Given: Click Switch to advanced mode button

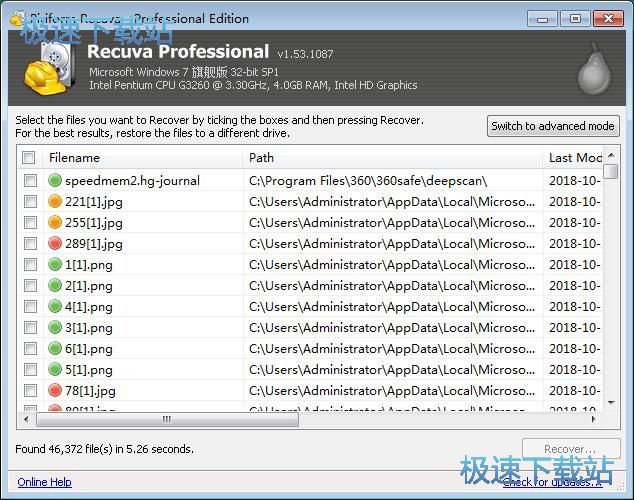Looking at the screenshot, I should (x=553, y=126).
